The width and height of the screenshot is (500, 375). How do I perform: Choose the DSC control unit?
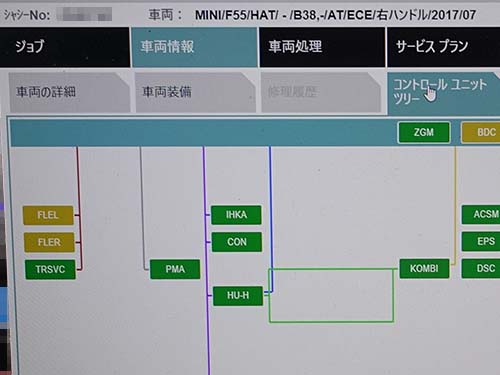click(x=481, y=269)
